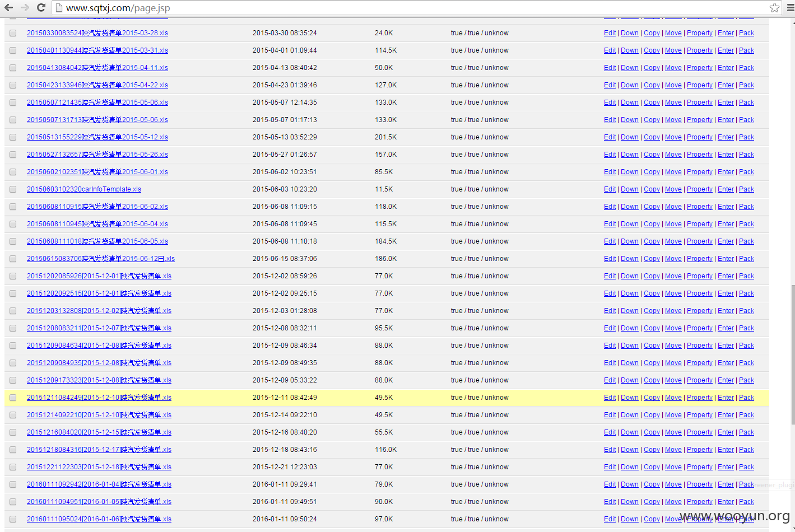The image size is (795, 532).
Task: Click Edit in highlighted 2015-12-11 08:42:49 row
Action: click(610, 398)
